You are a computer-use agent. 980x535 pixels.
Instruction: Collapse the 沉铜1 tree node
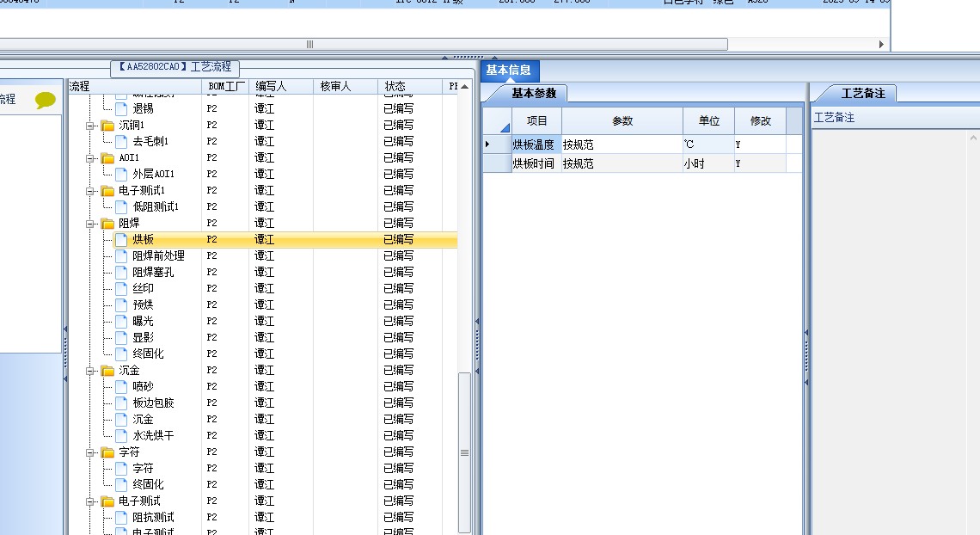pos(90,126)
